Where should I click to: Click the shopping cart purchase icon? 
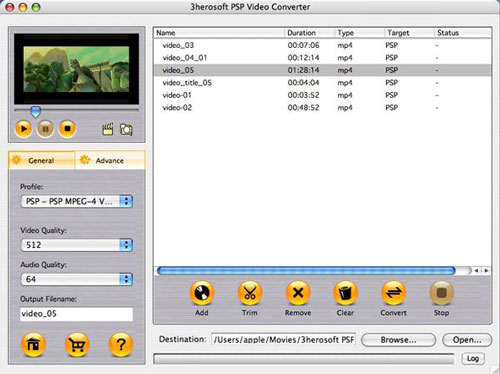[x=77, y=344]
